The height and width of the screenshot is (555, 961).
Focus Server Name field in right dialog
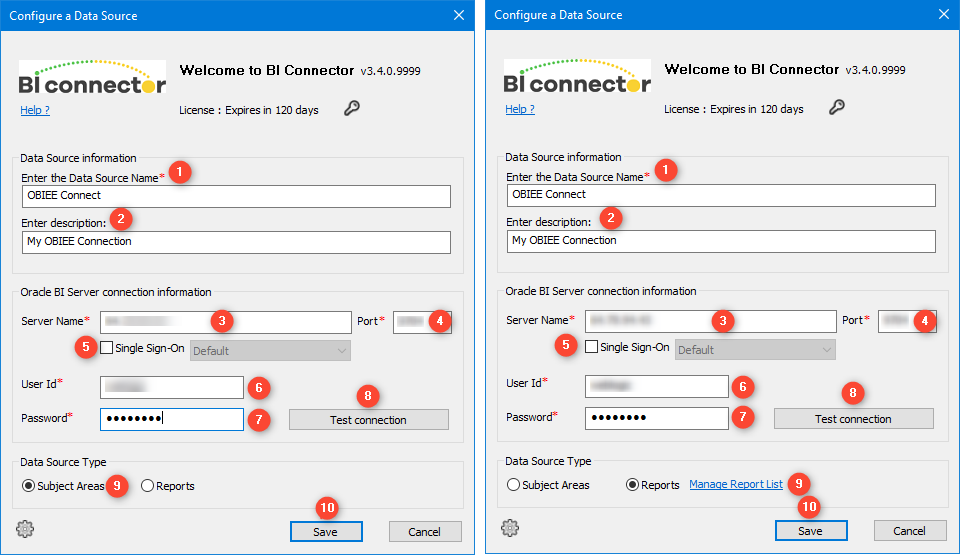coord(710,320)
